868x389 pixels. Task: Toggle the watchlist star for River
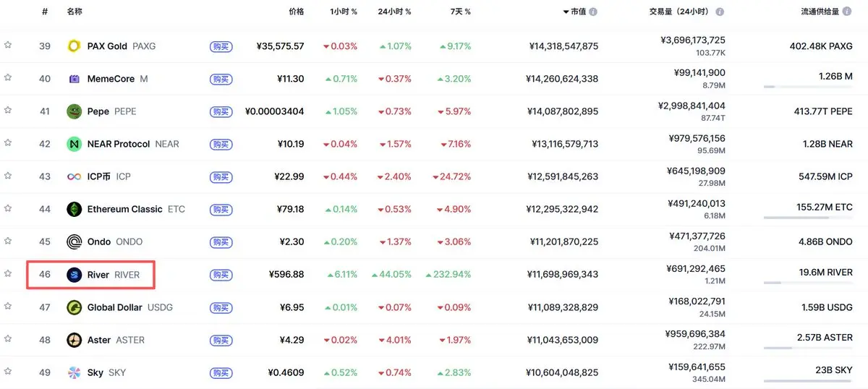8,273
